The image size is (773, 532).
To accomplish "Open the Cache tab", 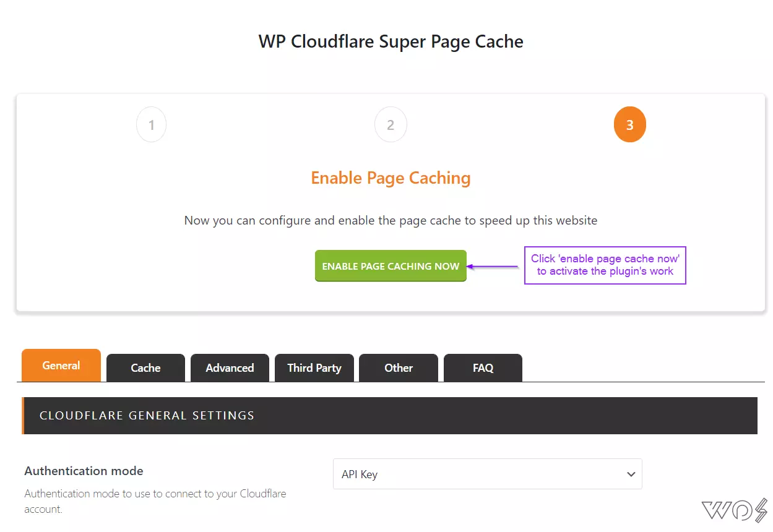I will pyautogui.click(x=145, y=368).
